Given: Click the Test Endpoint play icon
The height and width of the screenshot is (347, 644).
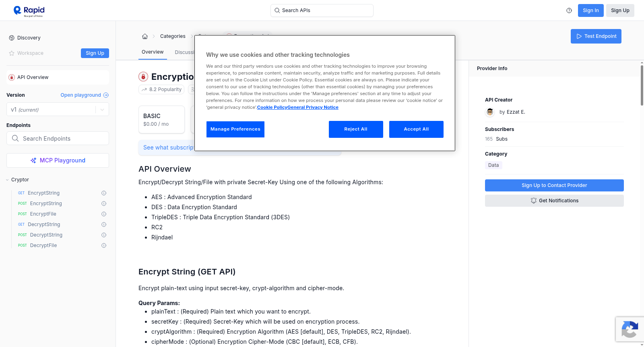Looking at the screenshot, I should coord(579,36).
